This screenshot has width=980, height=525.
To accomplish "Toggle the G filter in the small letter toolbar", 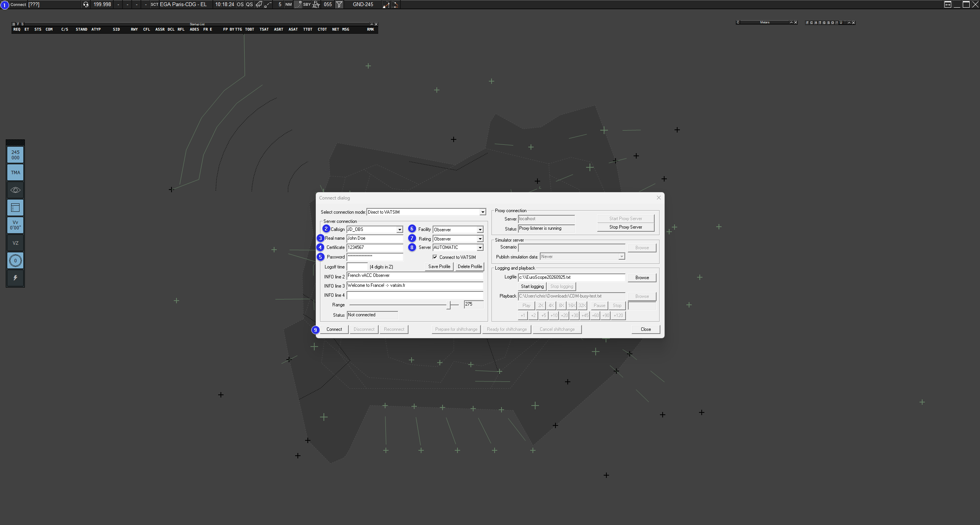I will pos(824,23).
